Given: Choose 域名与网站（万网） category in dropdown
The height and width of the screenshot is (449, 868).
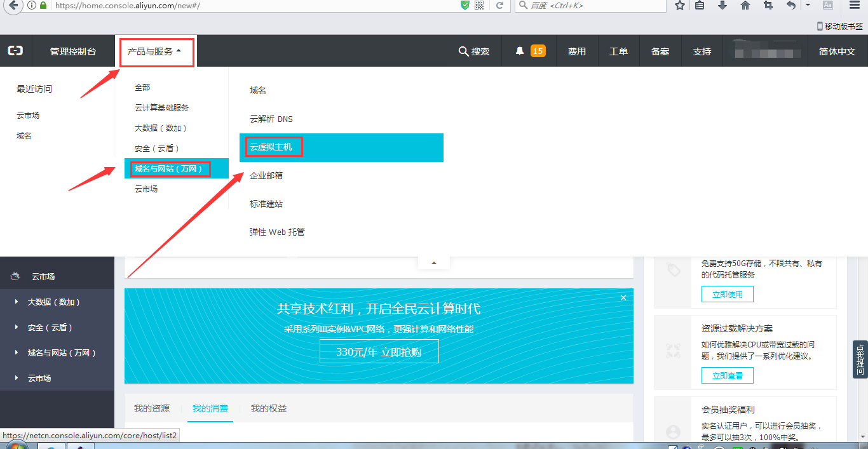Looking at the screenshot, I should point(177,168).
